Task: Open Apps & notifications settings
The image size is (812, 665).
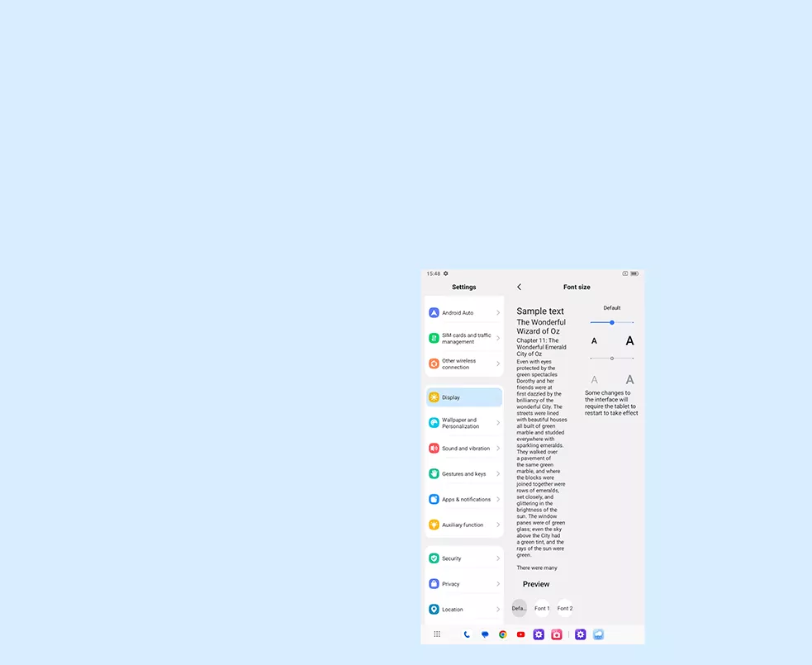Action: [x=463, y=500]
